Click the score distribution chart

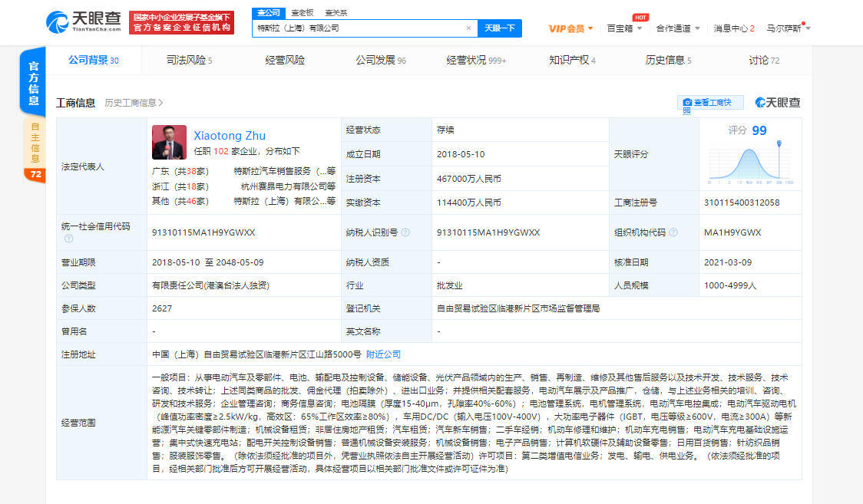751,163
